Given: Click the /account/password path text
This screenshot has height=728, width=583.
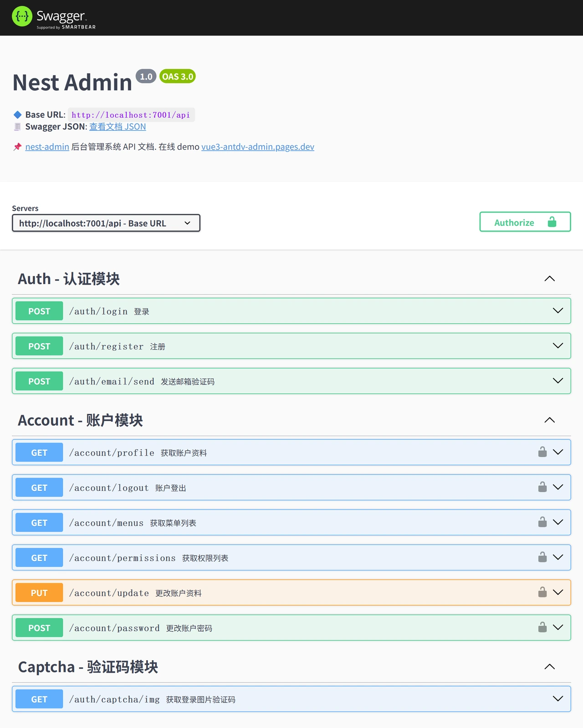Looking at the screenshot, I should [x=114, y=628].
